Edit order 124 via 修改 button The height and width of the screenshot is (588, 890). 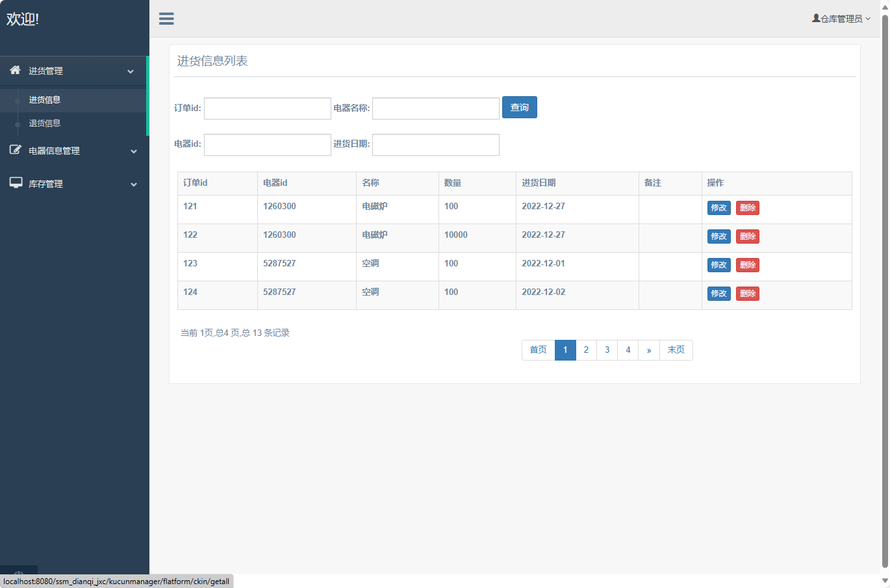click(x=718, y=294)
